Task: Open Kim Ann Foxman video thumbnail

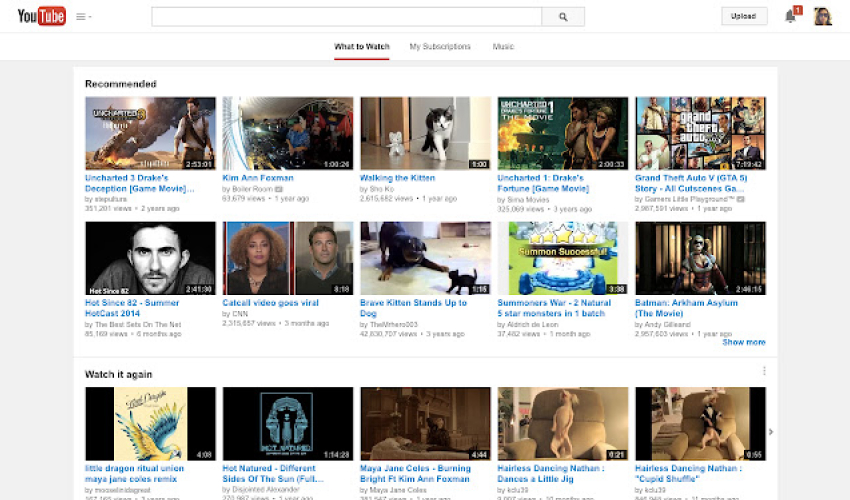Action: click(x=288, y=133)
